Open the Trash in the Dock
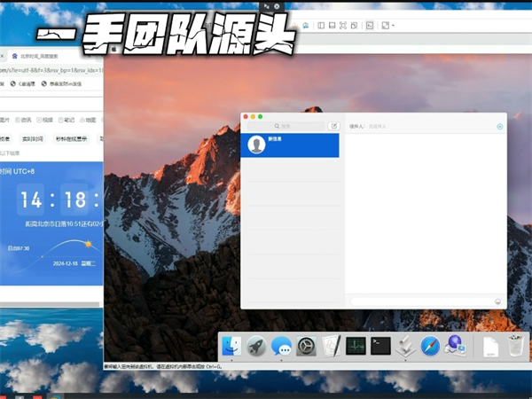 (x=515, y=346)
